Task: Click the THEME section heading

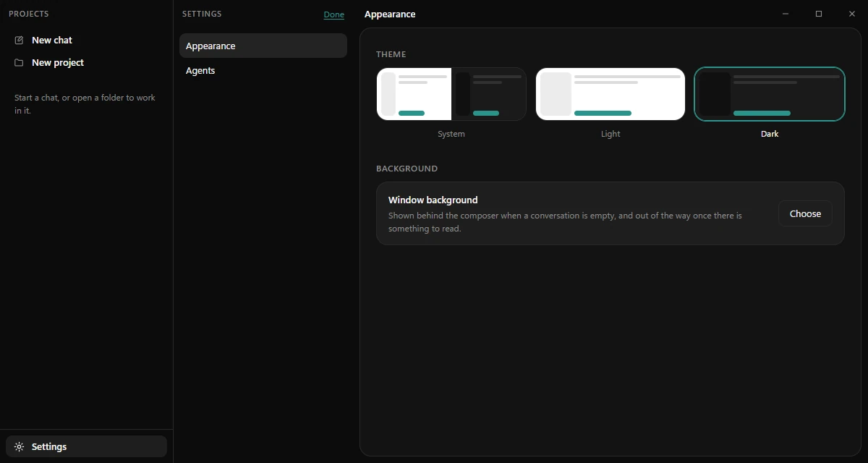Action: click(x=391, y=54)
